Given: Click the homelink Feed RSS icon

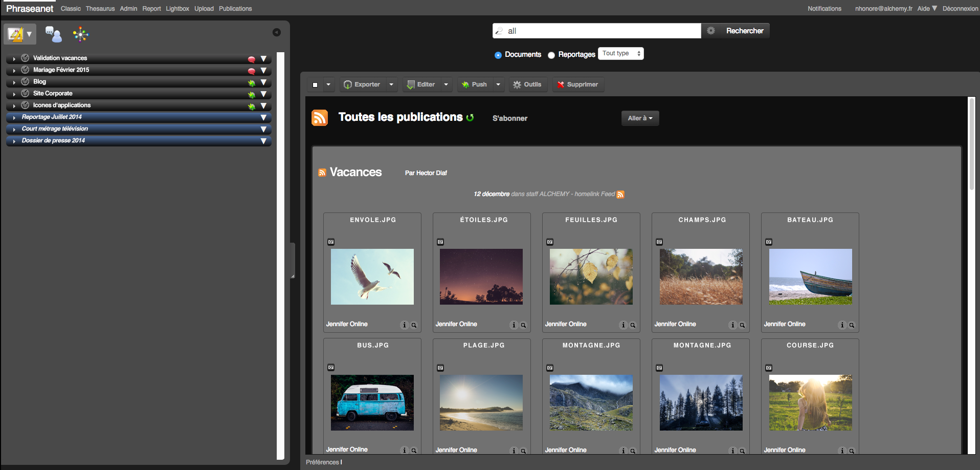Looking at the screenshot, I should [620, 194].
